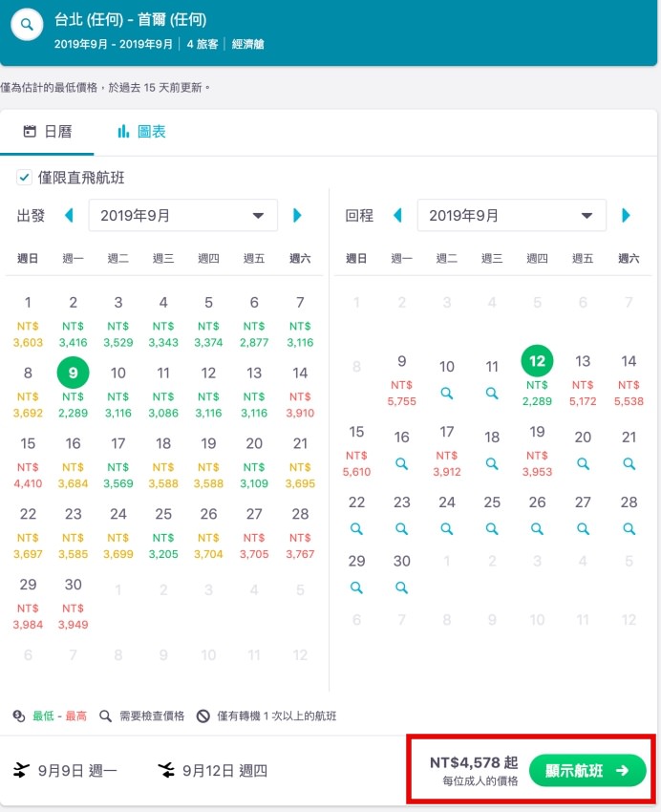The image size is (661, 812).
Task: Check price for return date 30
Action: [402, 588]
